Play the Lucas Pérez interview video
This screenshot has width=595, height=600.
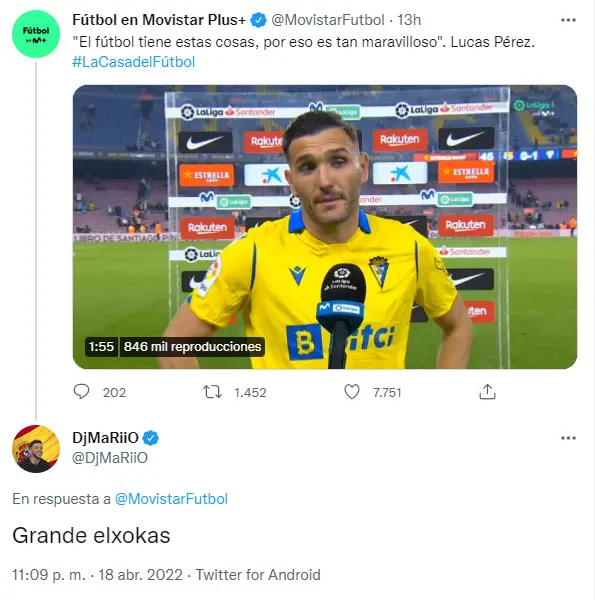coord(325,227)
